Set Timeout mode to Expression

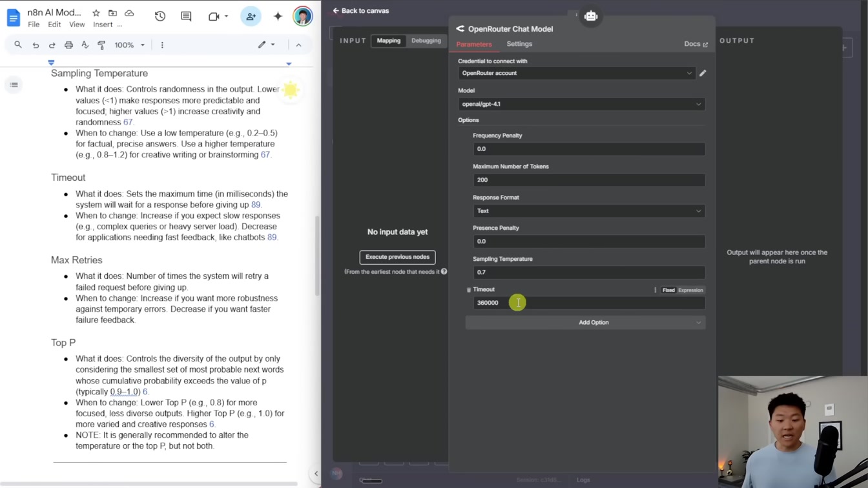[690, 290]
